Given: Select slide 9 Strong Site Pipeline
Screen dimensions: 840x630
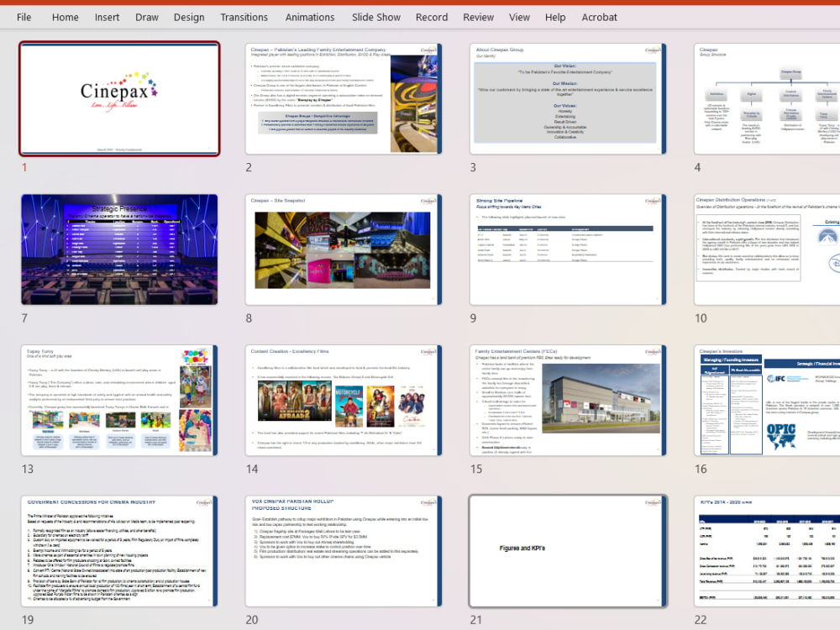Looking at the screenshot, I should tap(568, 249).
